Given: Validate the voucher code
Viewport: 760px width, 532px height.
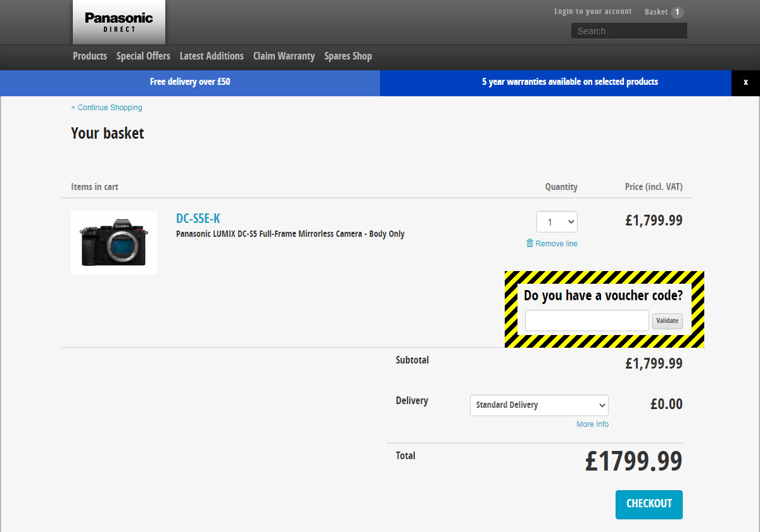Looking at the screenshot, I should point(668,320).
